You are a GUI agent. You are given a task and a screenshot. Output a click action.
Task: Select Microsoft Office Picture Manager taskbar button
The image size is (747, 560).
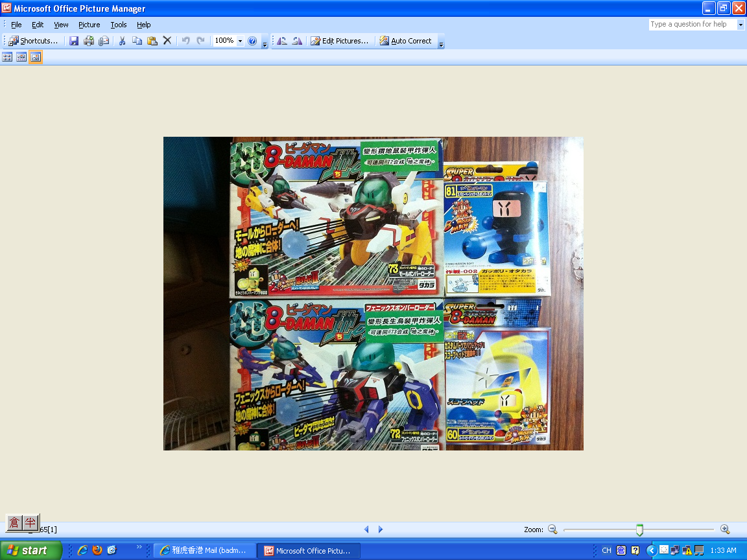(309, 550)
